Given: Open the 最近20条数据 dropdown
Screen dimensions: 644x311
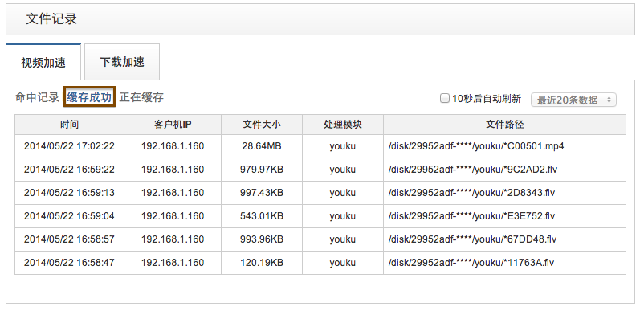Looking at the screenshot, I should click(x=573, y=100).
